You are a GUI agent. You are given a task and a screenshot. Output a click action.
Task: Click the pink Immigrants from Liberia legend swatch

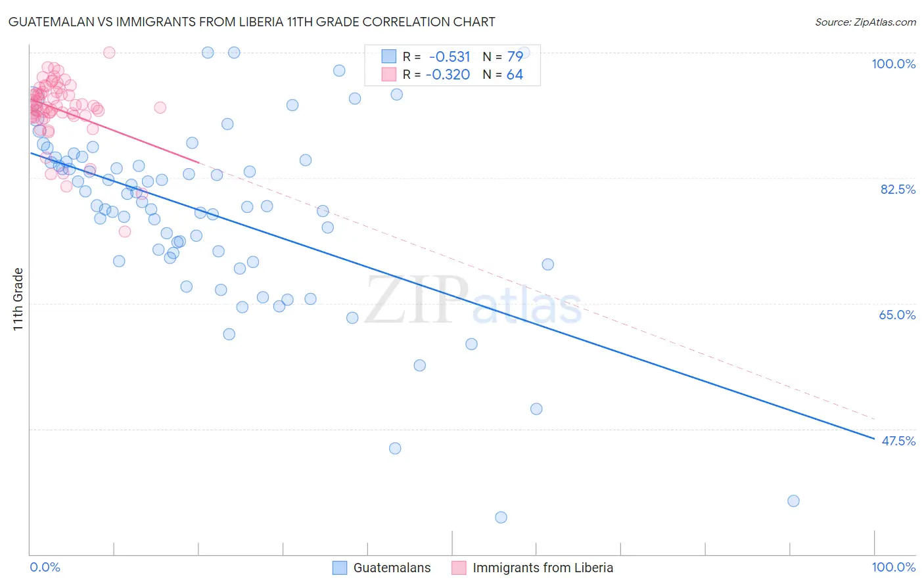pos(459,568)
